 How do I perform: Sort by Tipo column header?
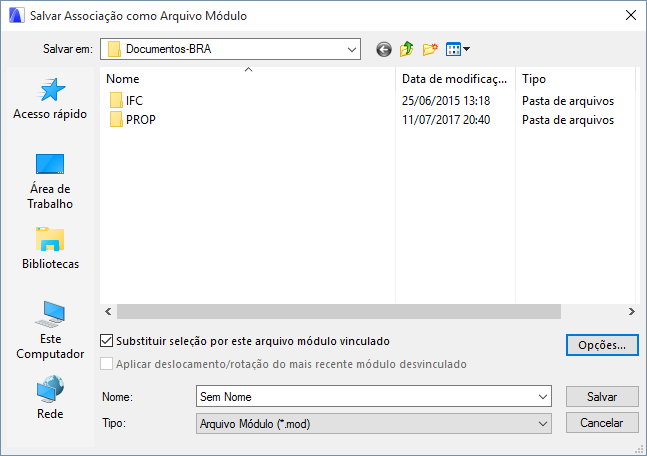click(x=575, y=79)
